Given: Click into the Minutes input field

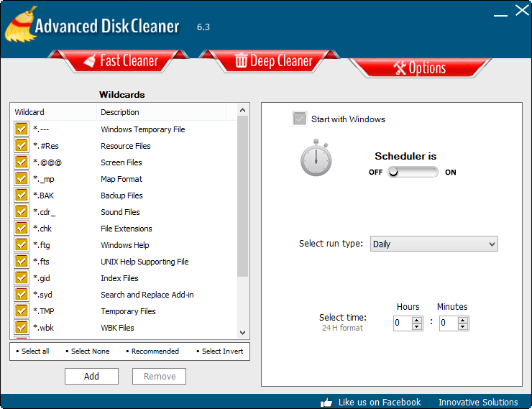Looking at the screenshot, I should [449, 323].
